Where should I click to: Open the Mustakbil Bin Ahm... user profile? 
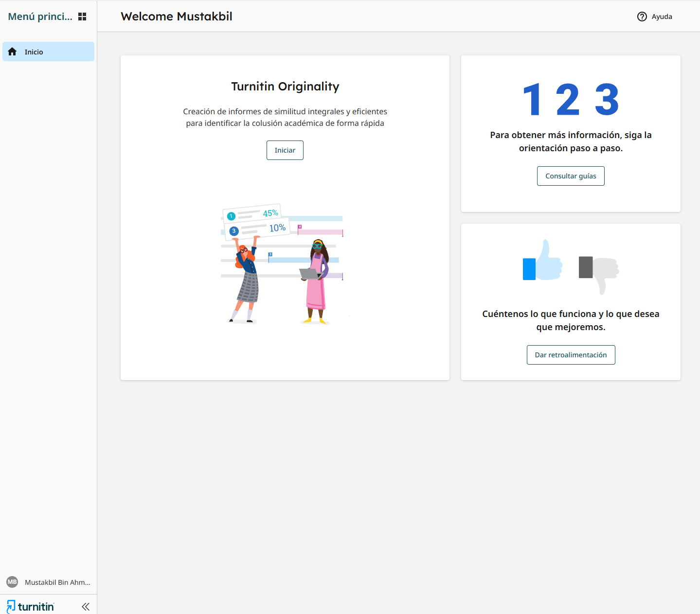(x=49, y=582)
